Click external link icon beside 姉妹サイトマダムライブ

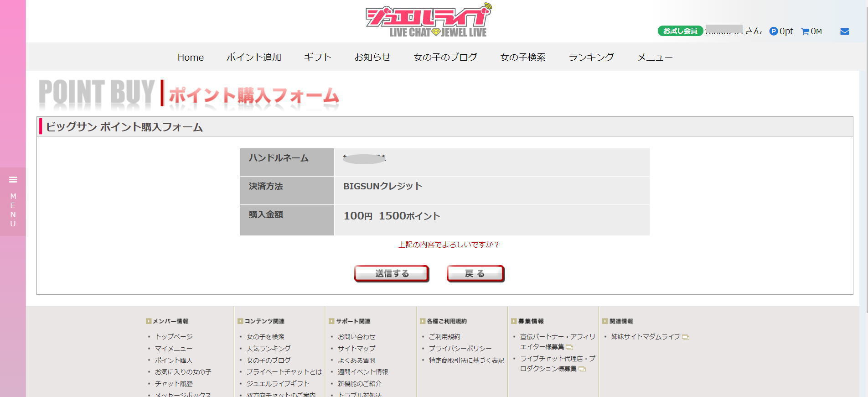686,337
